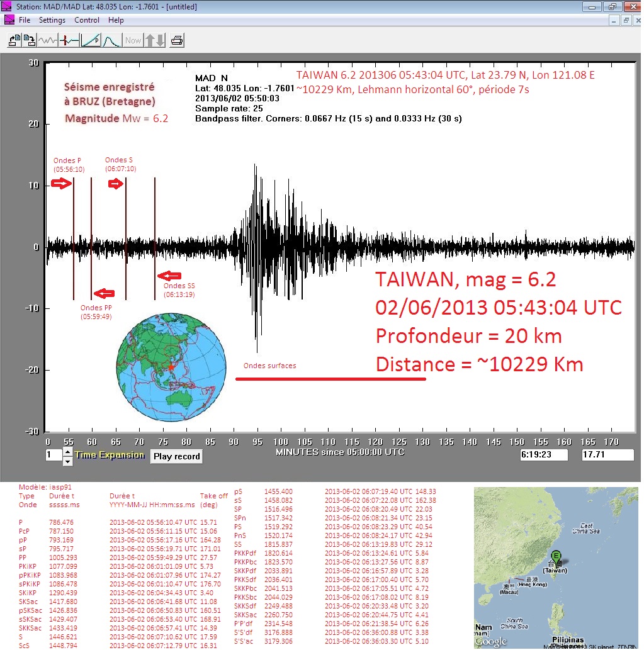Increase Time Expansion with up arrow
Viewport: 644px width, 650px height.
pos(68,452)
